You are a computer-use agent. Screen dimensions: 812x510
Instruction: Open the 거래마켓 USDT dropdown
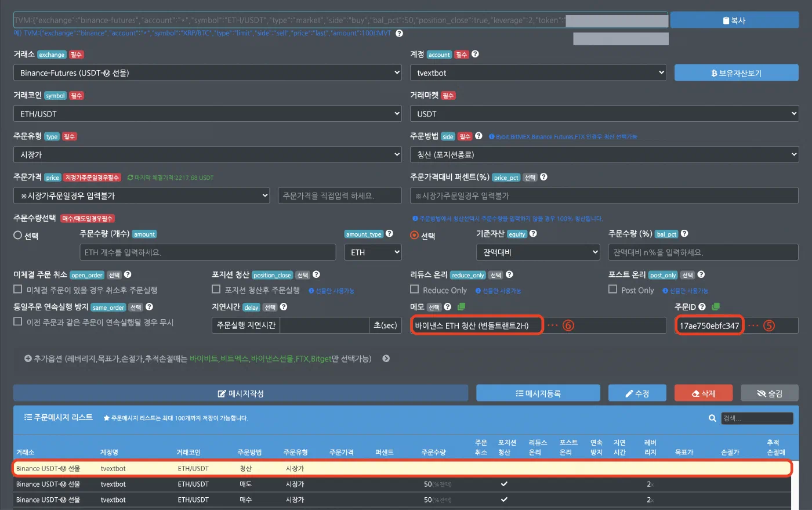[x=604, y=114]
